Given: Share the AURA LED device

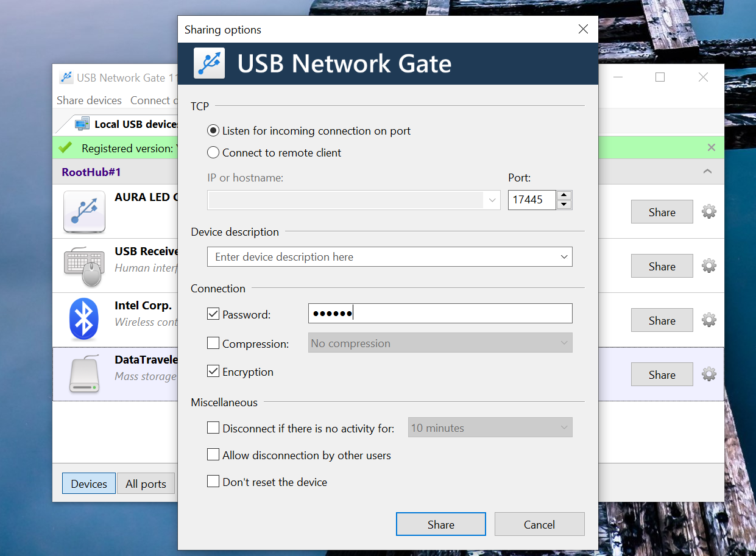Looking at the screenshot, I should click(662, 212).
